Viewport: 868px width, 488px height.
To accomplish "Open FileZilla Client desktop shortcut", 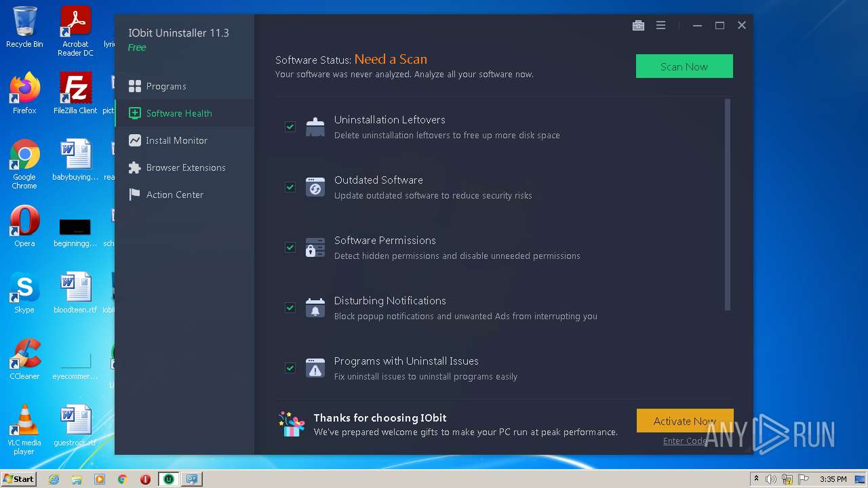I will [75, 94].
